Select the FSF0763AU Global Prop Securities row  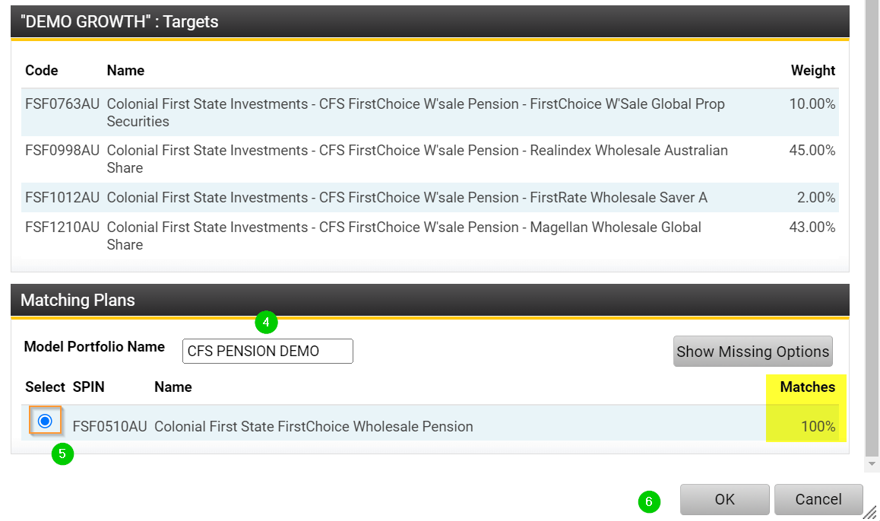[x=415, y=112]
